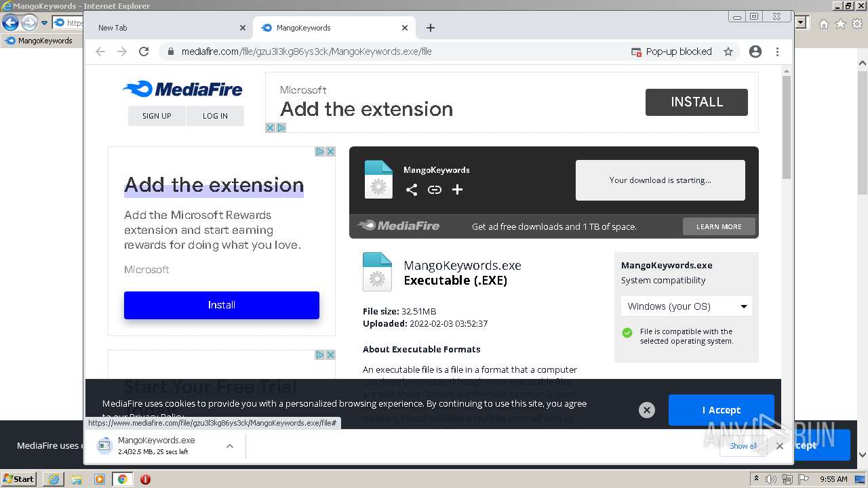Click the I Accept cookies button
This screenshot has width=868, height=488.
[722, 410]
